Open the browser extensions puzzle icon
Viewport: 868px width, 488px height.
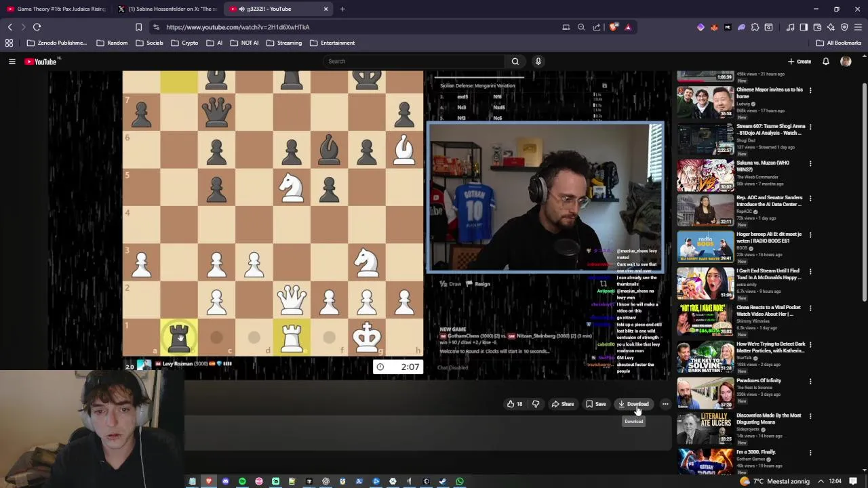(x=755, y=27)
